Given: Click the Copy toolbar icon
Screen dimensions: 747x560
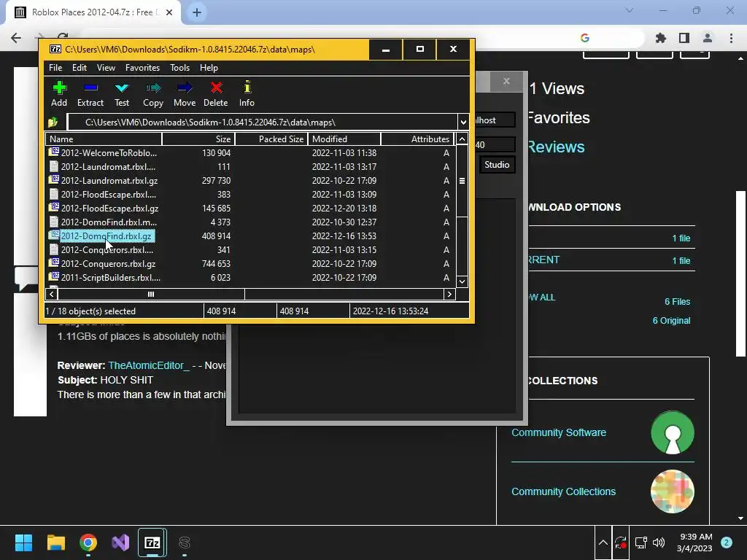Looking at the screenshot, I should coord(153,94).
